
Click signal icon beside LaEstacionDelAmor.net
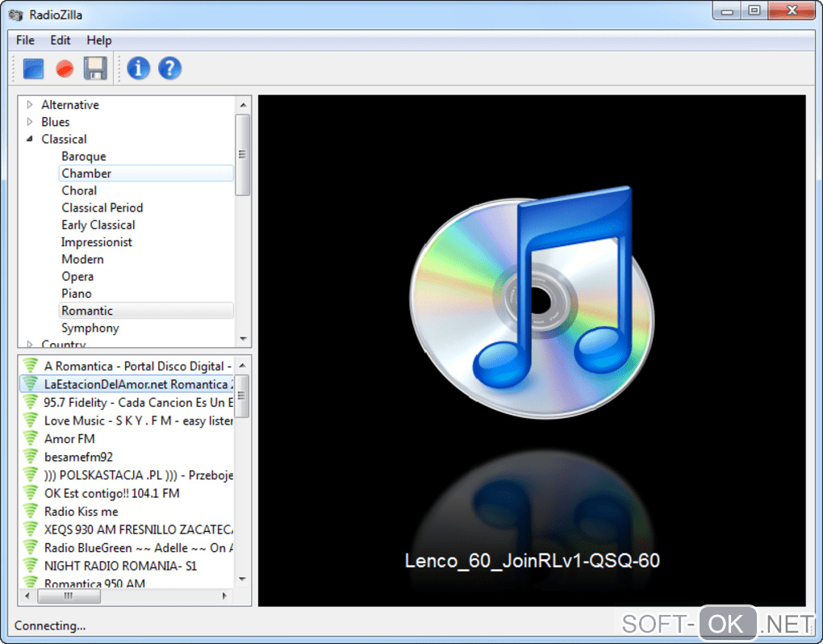click(x=31, y=383)
